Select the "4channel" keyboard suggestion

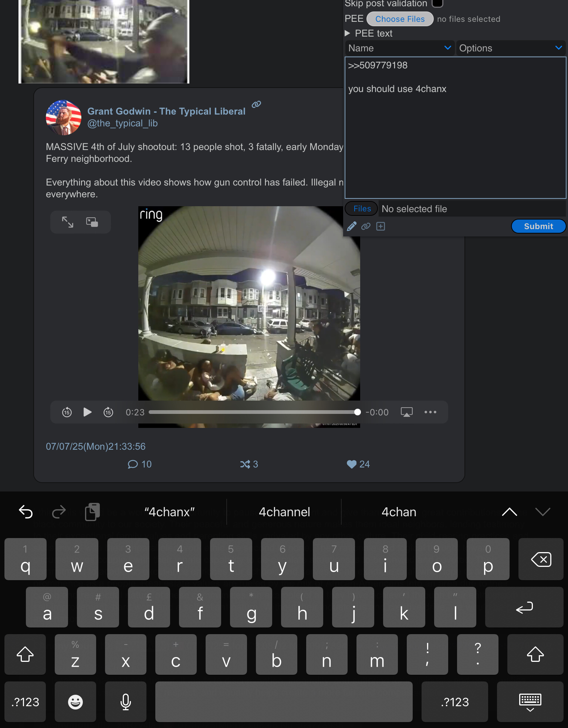click(x=284, y=512)
